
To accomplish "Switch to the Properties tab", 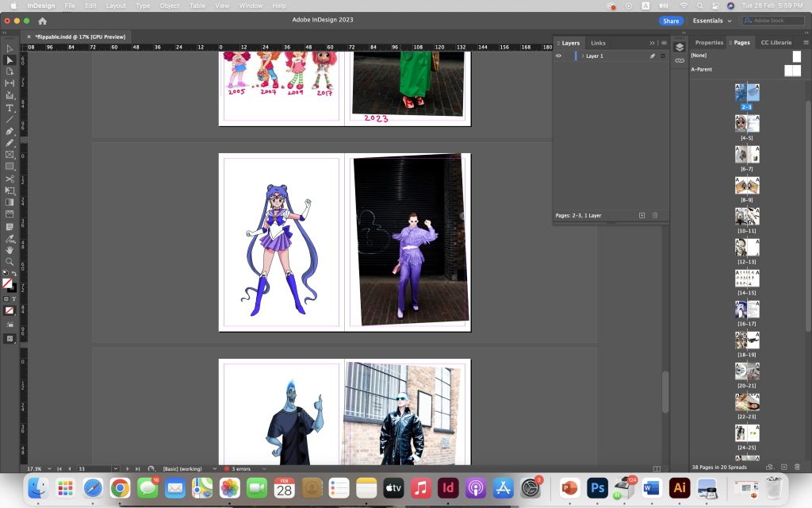I will (x=709, y=43).
